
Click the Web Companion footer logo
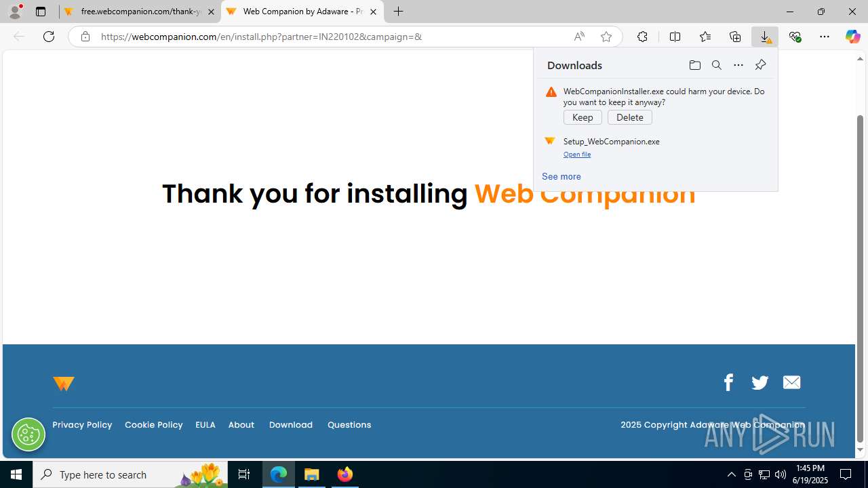pos(63,384)
